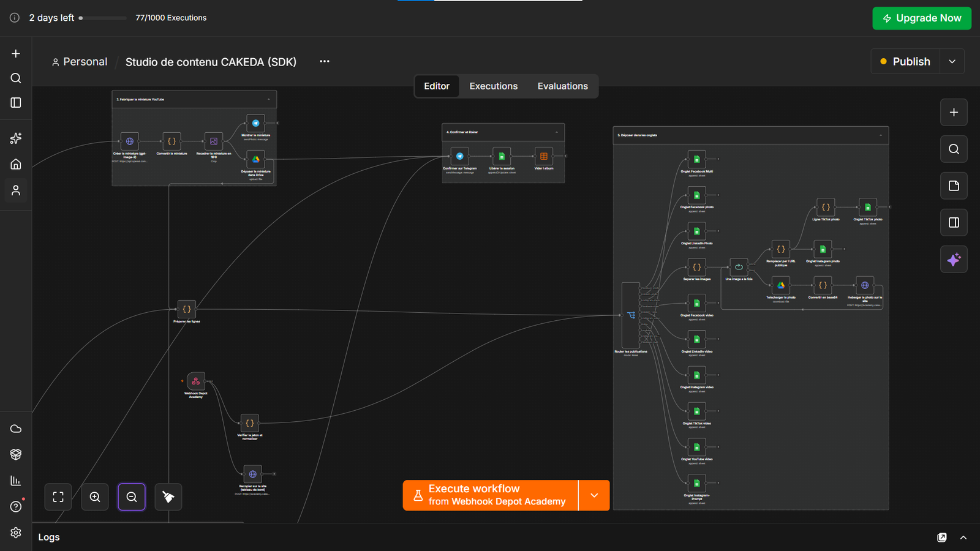Open the AI assistant sparkle button
980x551 pixels.
click(954, 260)
